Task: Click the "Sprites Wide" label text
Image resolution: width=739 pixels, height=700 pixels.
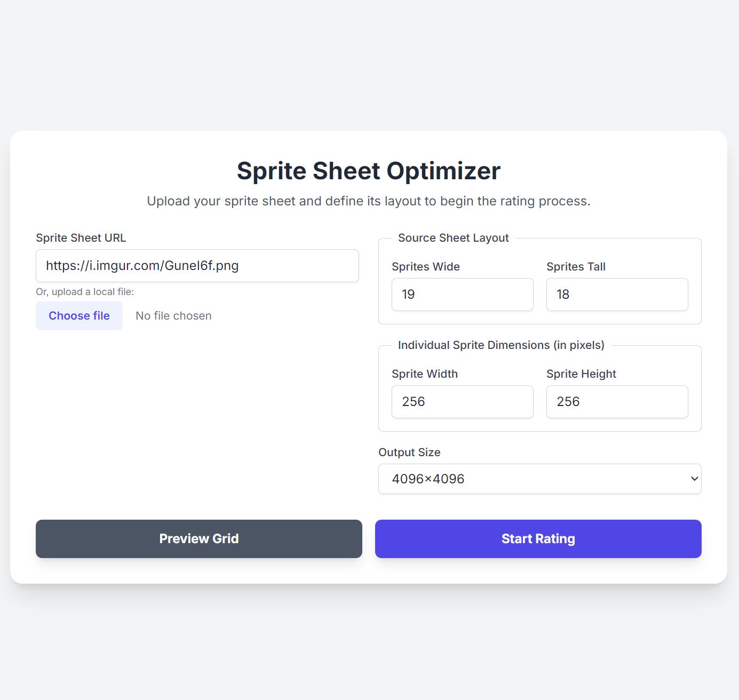Action: point(426,267)
